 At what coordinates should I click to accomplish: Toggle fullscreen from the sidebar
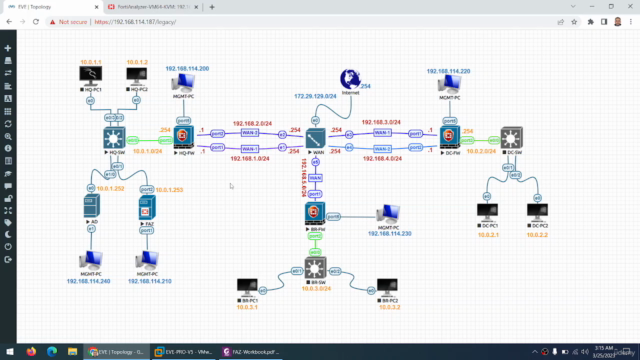tap(8, 211)
